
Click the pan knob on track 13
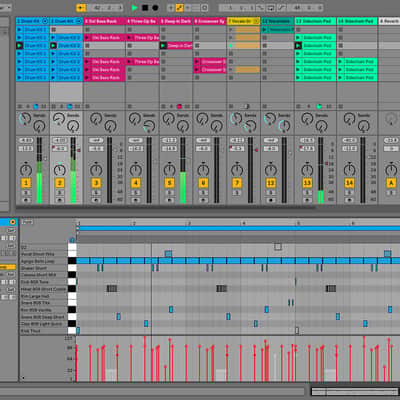click(x=307, y=170)
